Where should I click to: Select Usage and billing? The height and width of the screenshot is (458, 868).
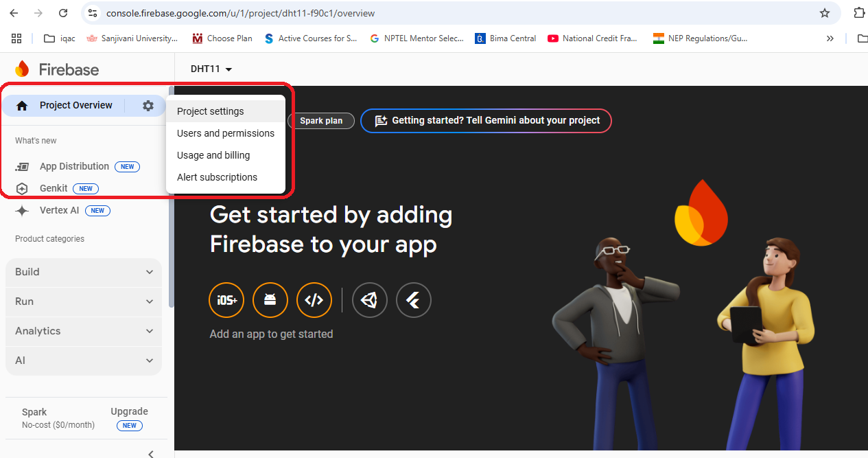coord(226,155)
